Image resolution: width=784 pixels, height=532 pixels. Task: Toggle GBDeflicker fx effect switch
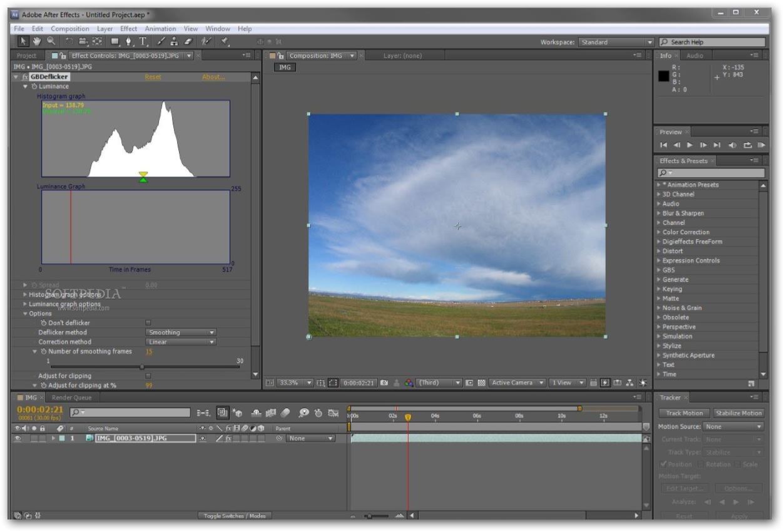coord(25,77)
